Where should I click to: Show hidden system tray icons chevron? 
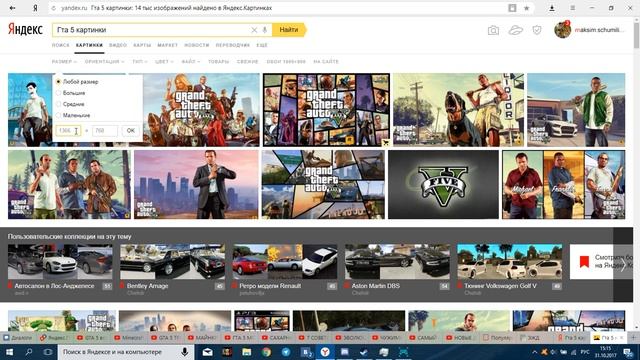[534, 352]
